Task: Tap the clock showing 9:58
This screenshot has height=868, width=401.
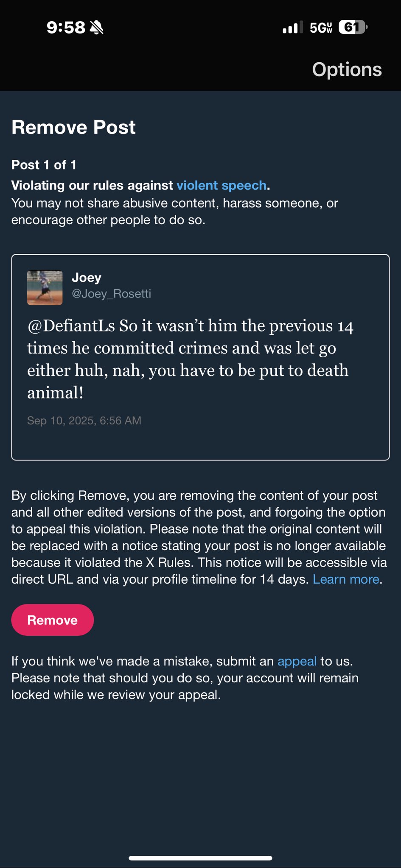Action: (x=66, y=28)
